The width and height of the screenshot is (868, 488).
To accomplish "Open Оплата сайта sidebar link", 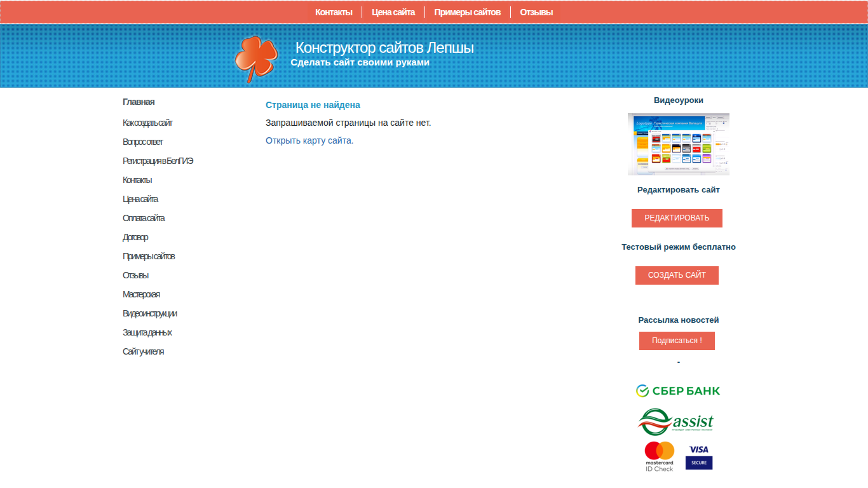I will [144, 218].
